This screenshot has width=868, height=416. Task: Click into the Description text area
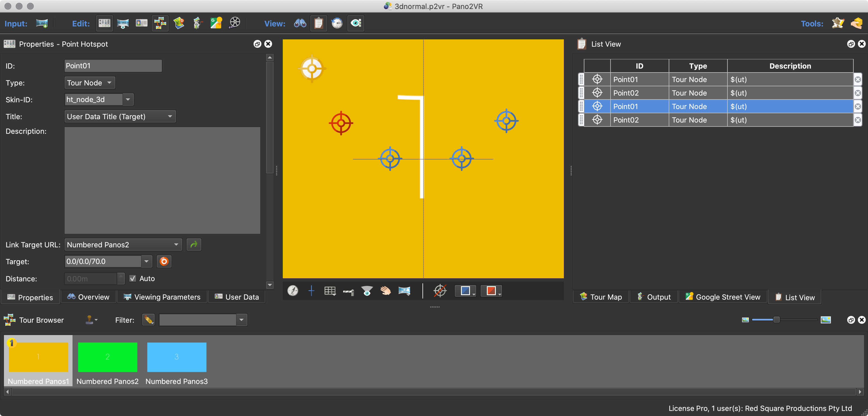click(x=162, y=180)
